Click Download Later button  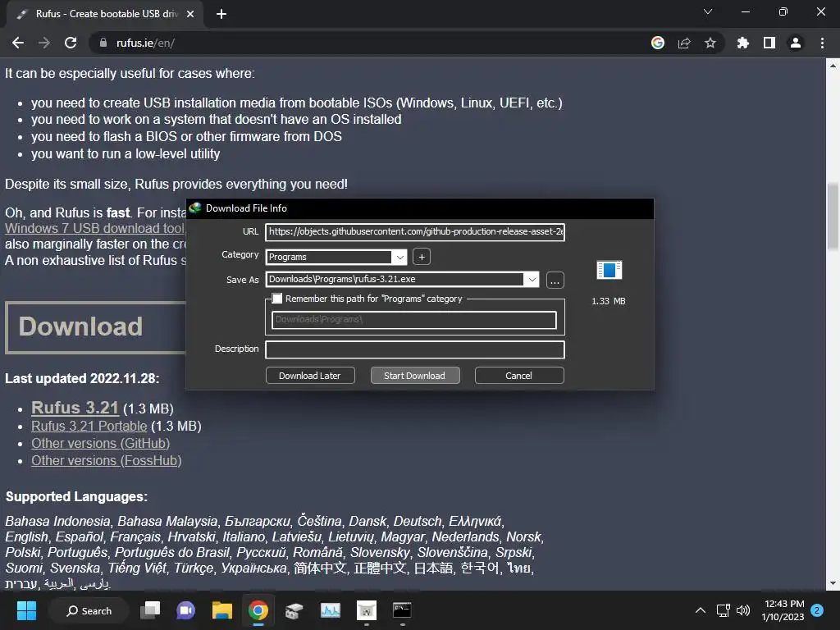click(309, 376)
